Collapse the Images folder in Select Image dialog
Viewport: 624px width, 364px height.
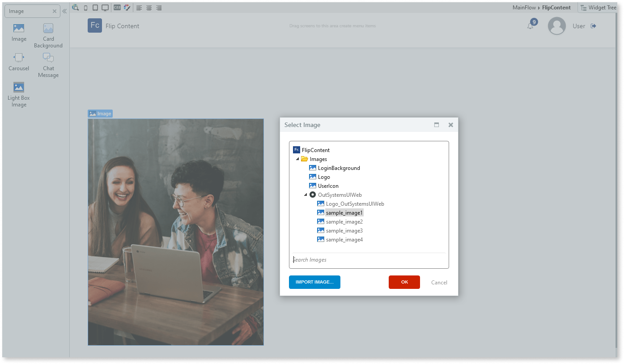[x=297, y=159]
